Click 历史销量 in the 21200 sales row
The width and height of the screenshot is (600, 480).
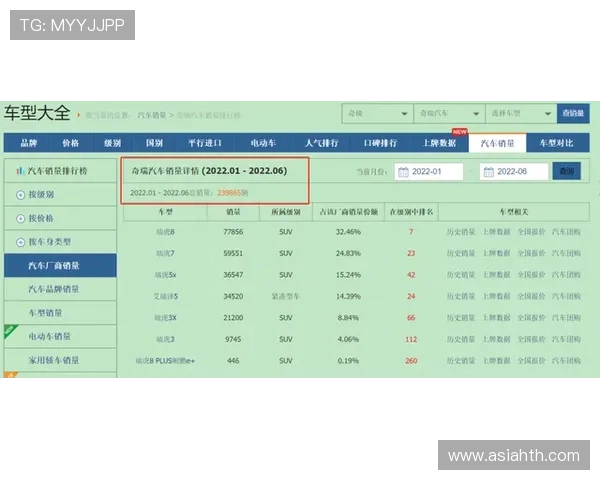tap(461, 318)
